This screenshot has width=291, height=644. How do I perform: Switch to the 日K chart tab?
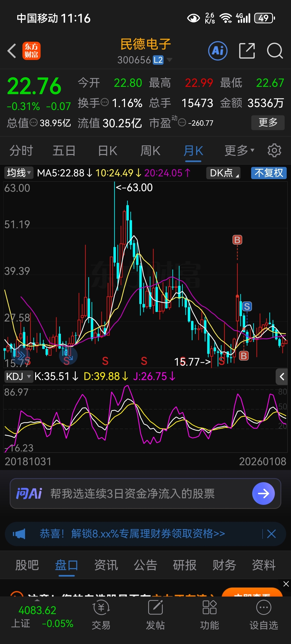coord(108,150)
